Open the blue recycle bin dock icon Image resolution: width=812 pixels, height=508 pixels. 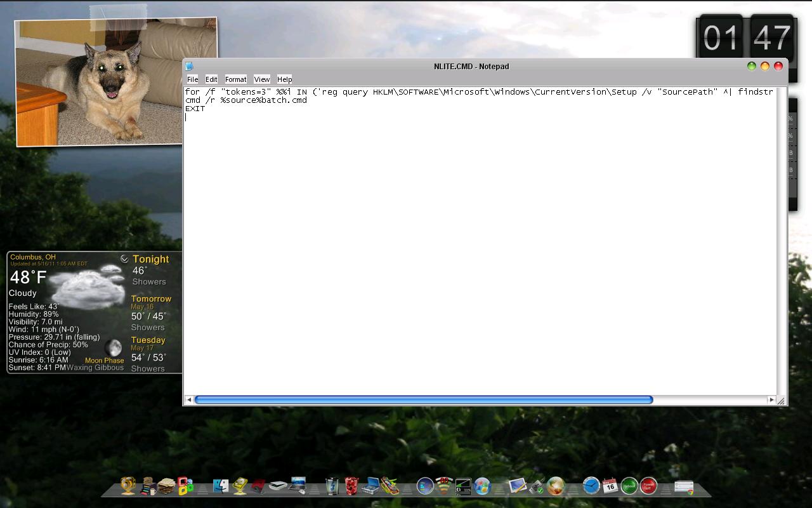point(332,486)
